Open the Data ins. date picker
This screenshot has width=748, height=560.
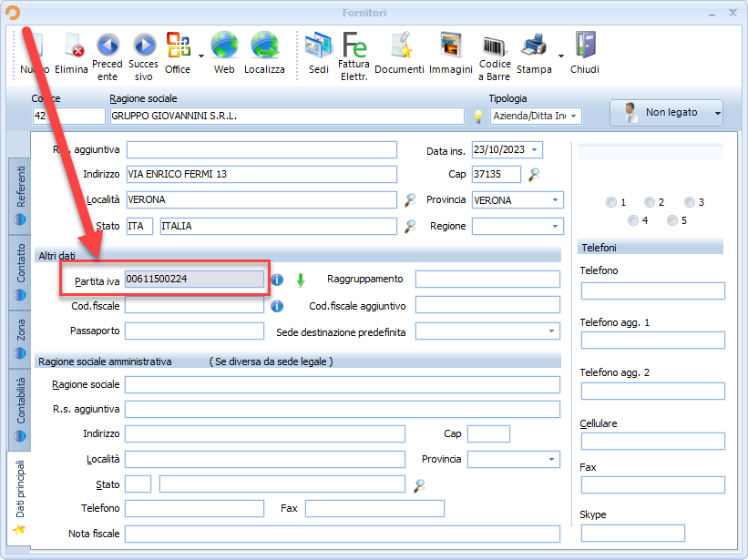pyautogui.click(x=535, y=150)
